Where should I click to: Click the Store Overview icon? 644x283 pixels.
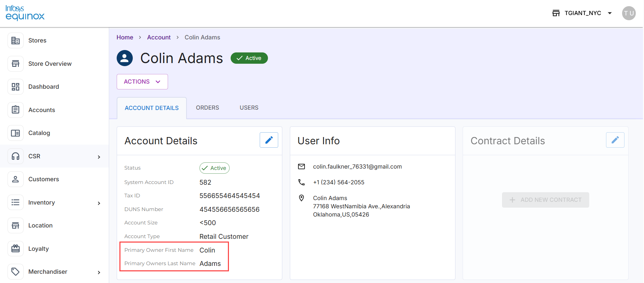(15, 64)
